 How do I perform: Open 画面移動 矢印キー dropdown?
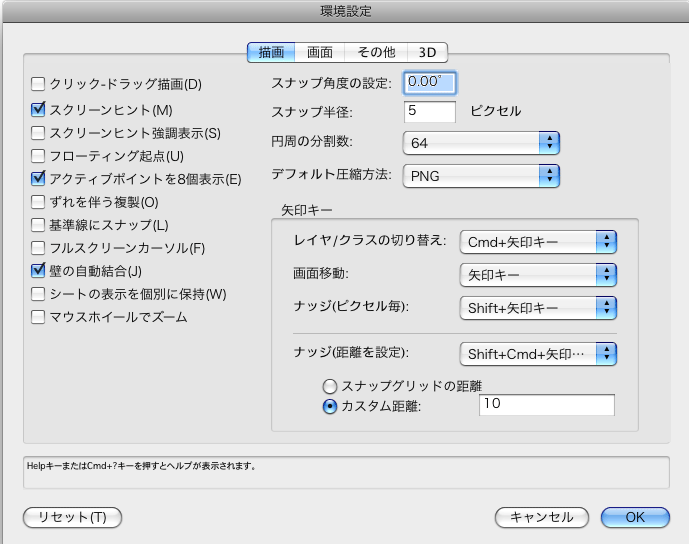537,275
